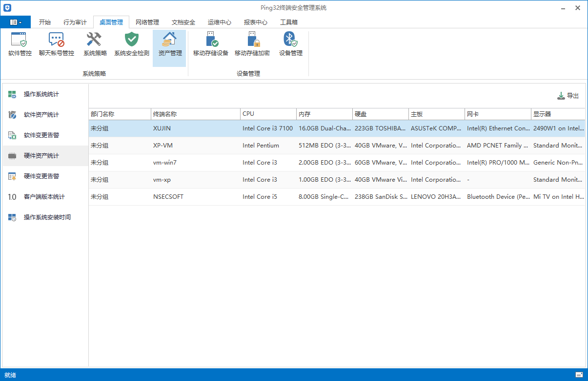
Task: Open 操作系统安装时间 in sidebar
Action: 45,217
